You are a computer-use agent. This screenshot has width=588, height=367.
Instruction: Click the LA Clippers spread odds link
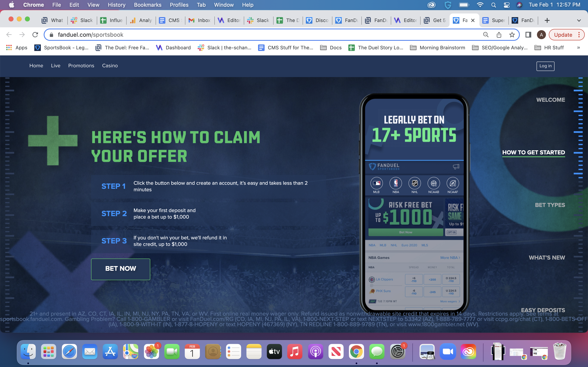pyautogui.click(x=414, y=279)
